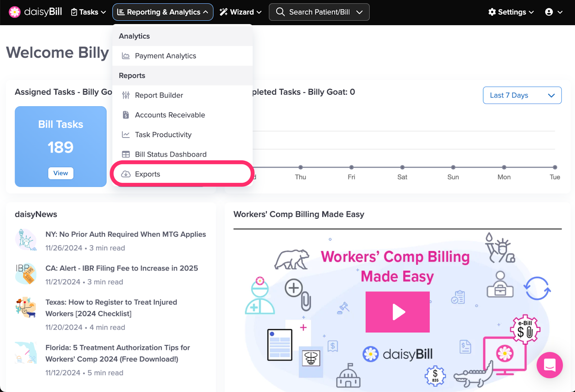The width and height of the screenshot is (575, 392).
Task: Open the user account profile menu
Action: click(x=553, y=12)
